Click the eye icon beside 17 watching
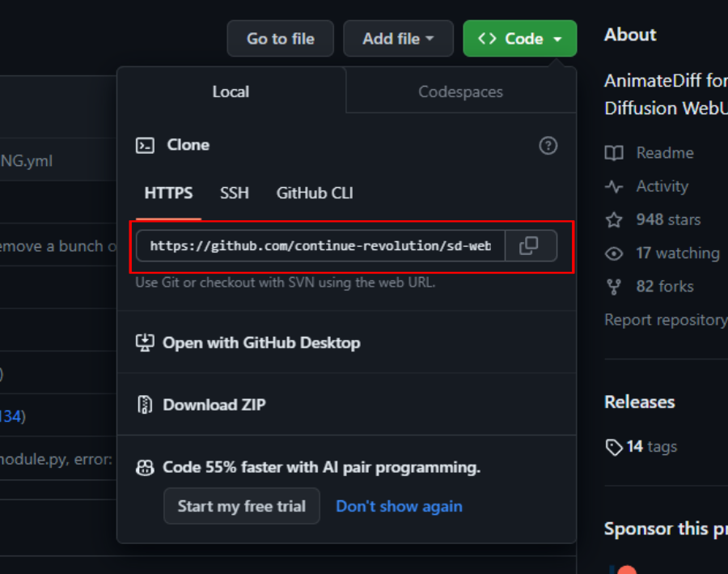The height and width of the screenshot is (574, 728). coord(615,253)
